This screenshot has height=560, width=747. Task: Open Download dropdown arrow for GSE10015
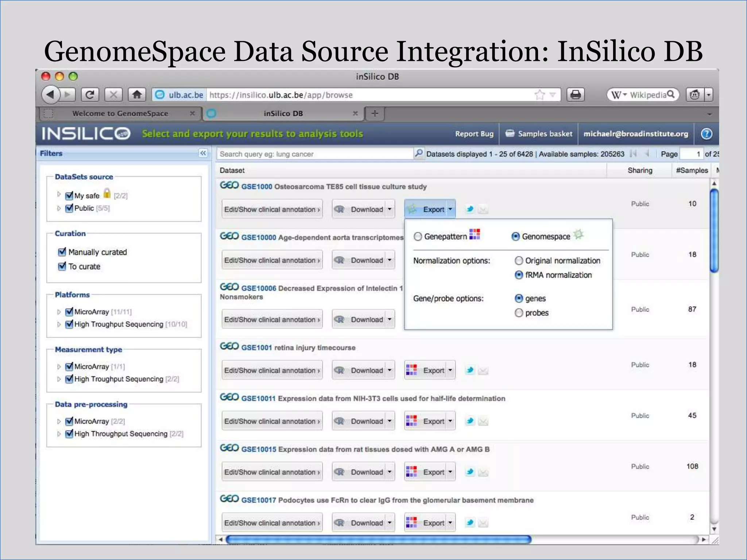point(390,472)
